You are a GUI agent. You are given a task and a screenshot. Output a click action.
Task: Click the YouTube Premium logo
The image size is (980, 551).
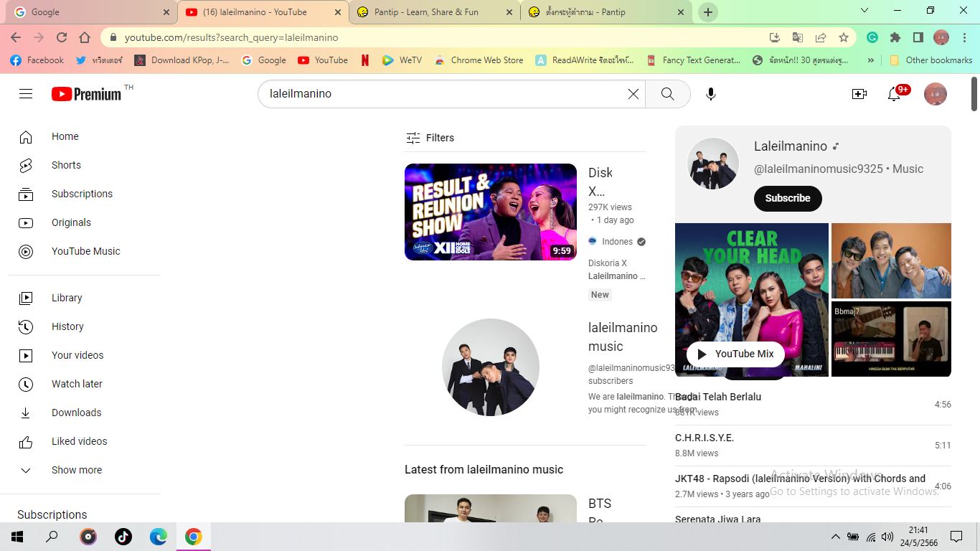tap(87, 94)
